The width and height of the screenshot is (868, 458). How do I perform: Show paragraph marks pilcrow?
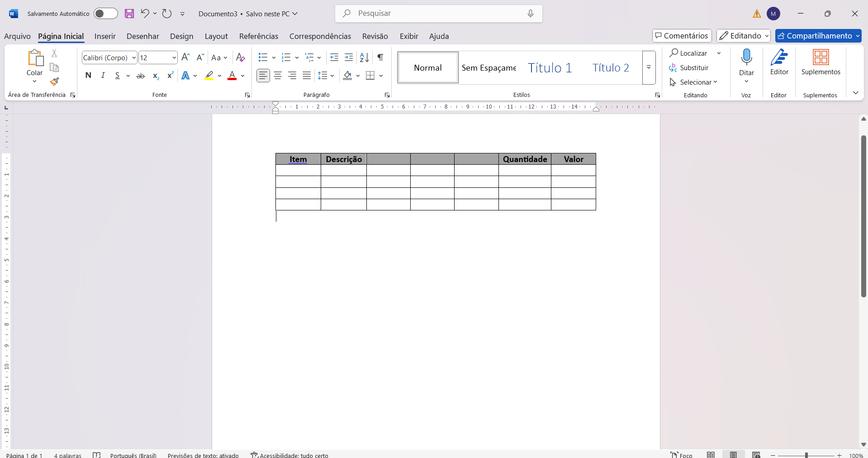380,57
